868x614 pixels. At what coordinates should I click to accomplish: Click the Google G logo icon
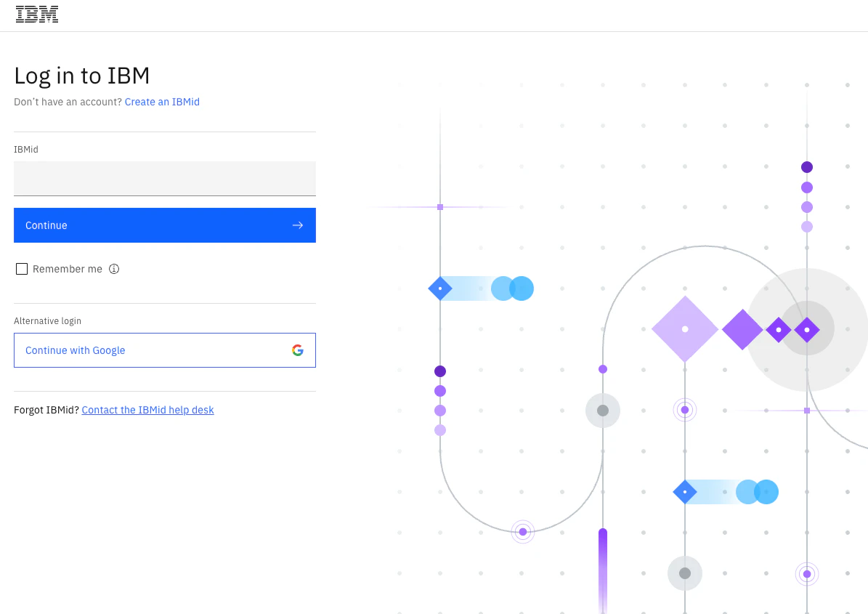[x=298, y=350]
